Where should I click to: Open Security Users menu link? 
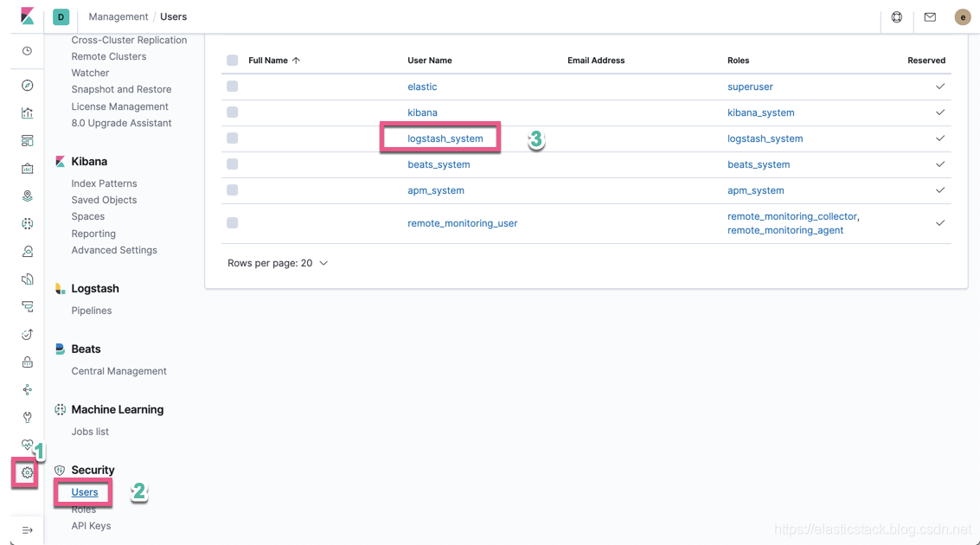85,492
